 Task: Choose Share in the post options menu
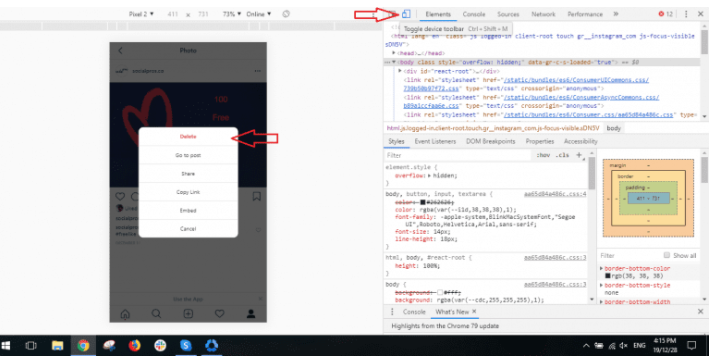188,174
